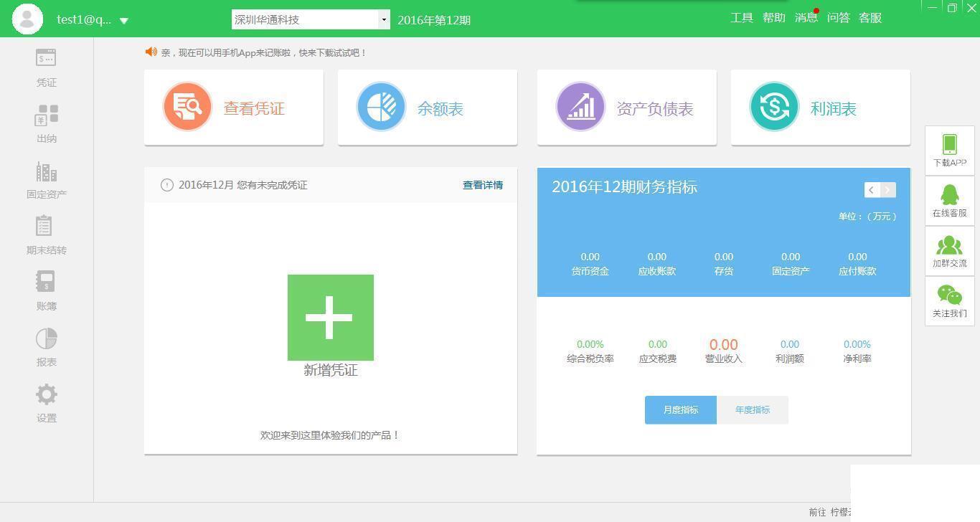The image size is (980, 522).
Task: Open the 消息 messages menu
Action: 806,18
